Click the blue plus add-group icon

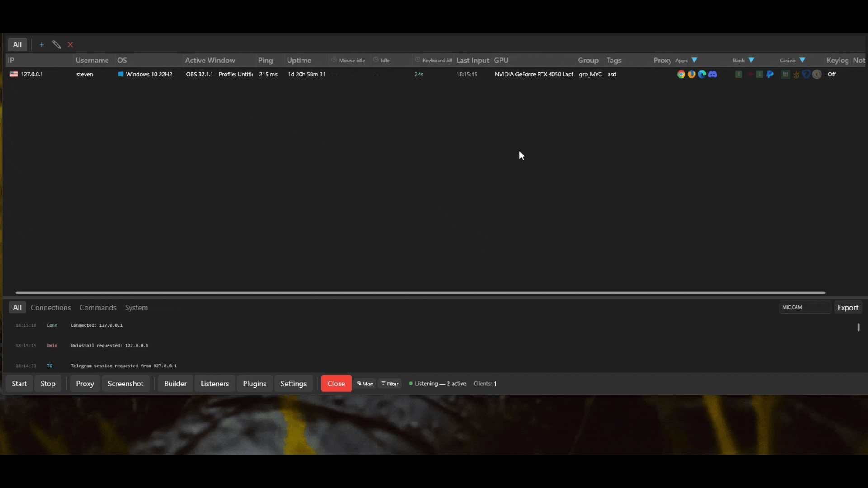click(42, 45)
